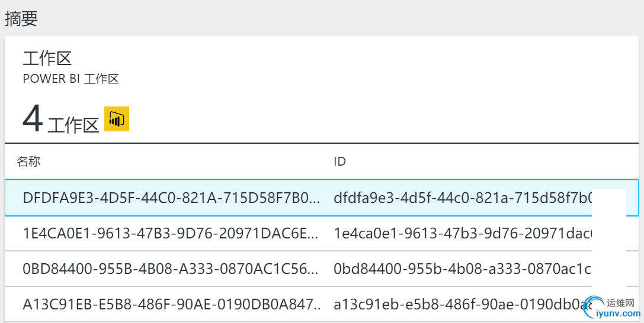
Task: Click the 摘要 section heading
Action: [21, 18]
